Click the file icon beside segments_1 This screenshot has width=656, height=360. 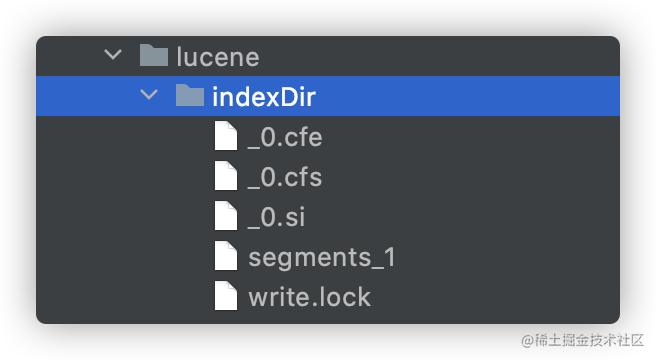point(226,256)
